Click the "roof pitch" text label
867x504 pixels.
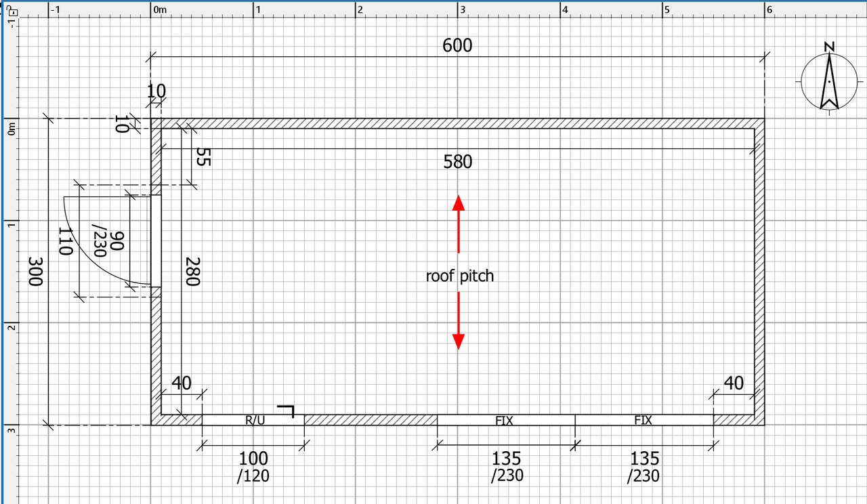click(459, 276)
